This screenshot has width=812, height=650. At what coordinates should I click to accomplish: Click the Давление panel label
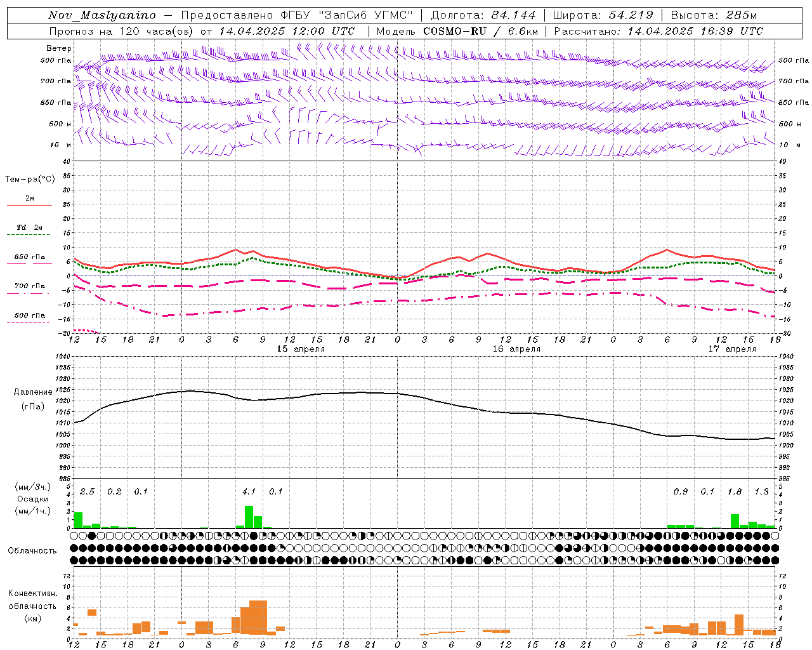point(33,392)
